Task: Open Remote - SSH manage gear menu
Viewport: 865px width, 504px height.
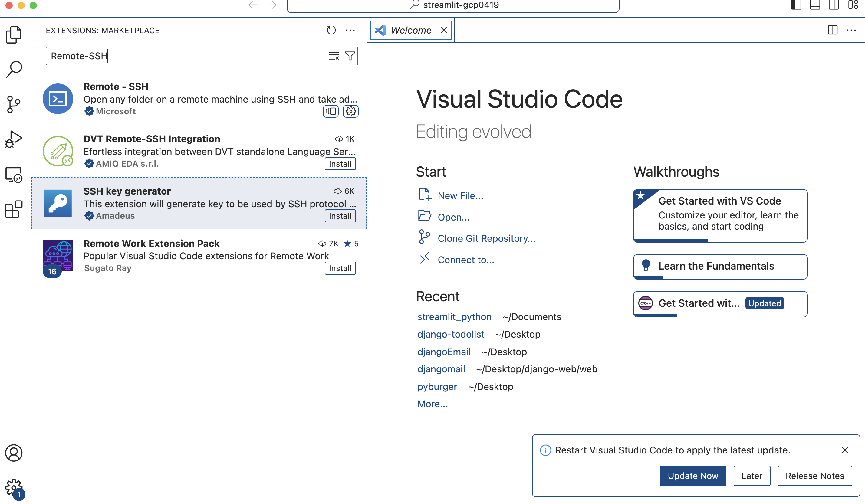Action: coord(350,111)
